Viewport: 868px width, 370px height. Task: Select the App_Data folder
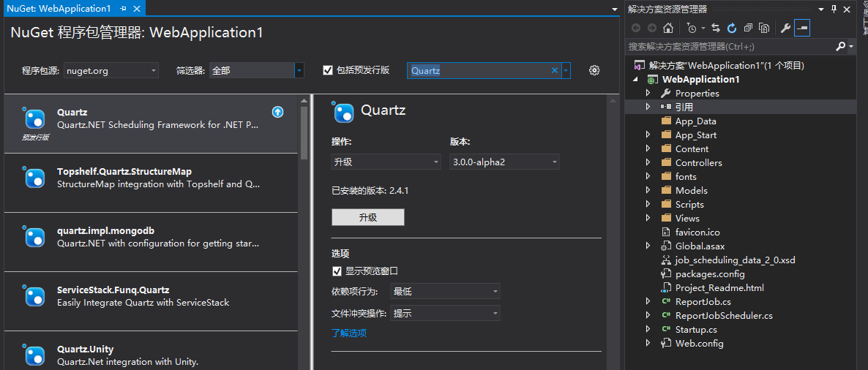pos(696,121)
